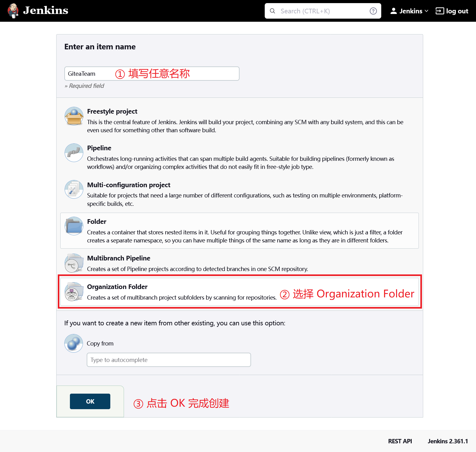476x452 pixels.
Task: Click the Copy from label
Action: (100, 344)
